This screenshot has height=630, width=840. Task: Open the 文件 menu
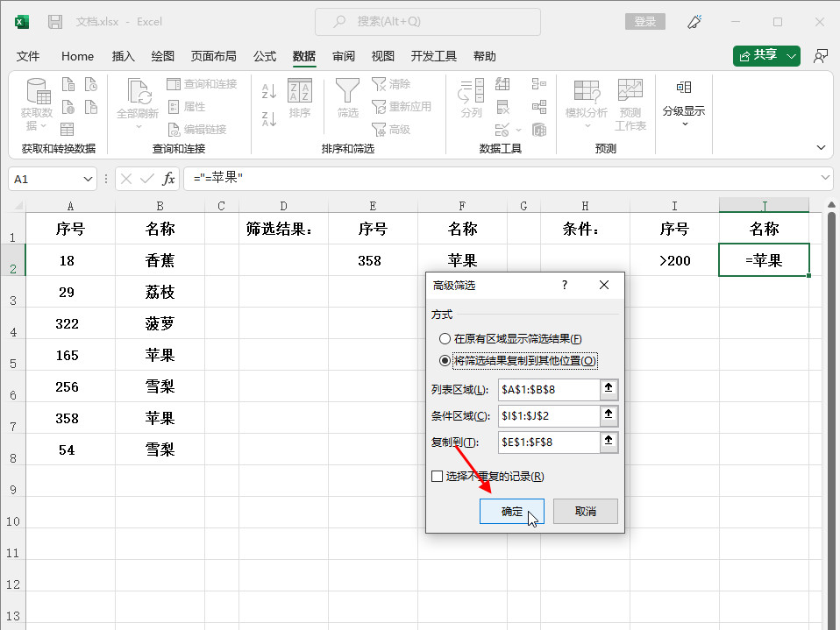[28, 56]
